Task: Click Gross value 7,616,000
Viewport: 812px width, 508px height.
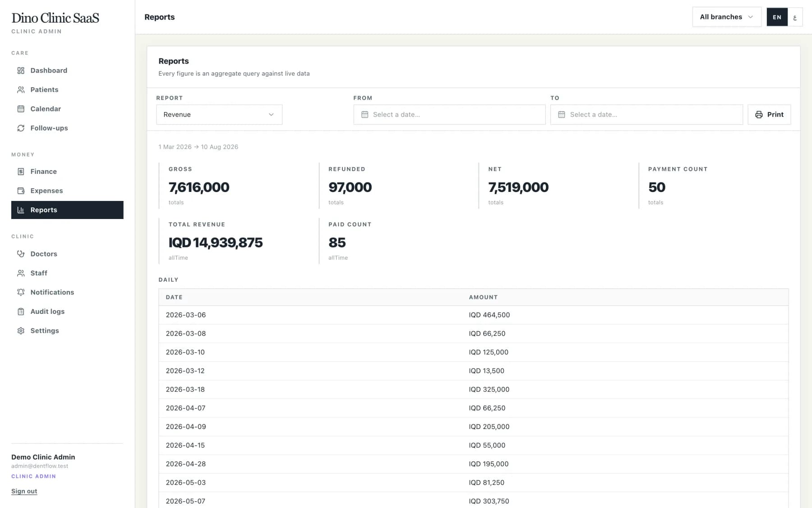Action: click(x=199, y=187)
